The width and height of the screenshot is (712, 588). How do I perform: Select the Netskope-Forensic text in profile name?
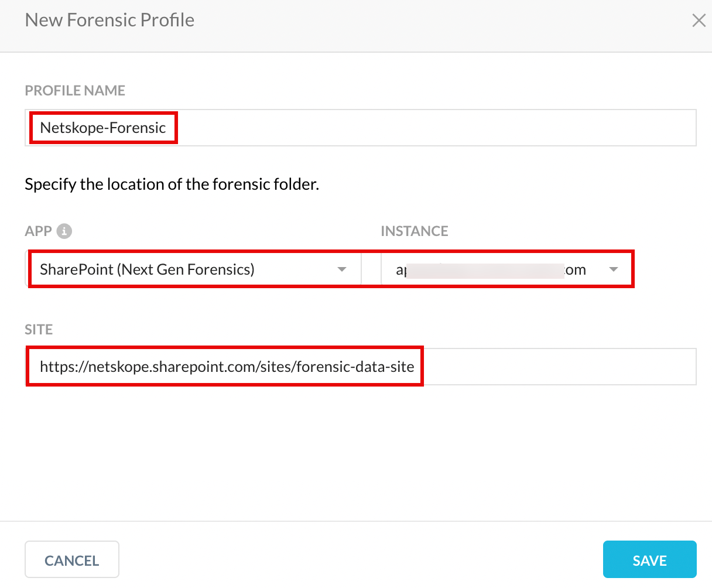(103, 128)
